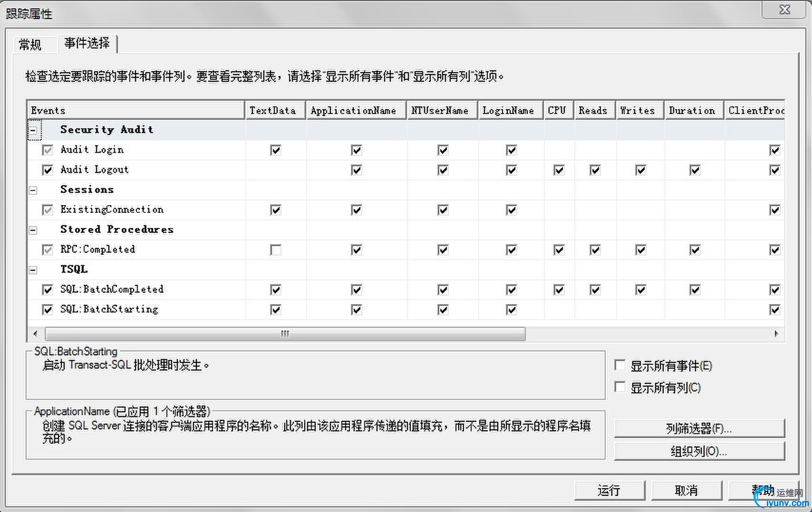This screenshot has width=812, height=512.
Task: Click the Events column header
Action: pyautogui.click(x=136, y=110)
